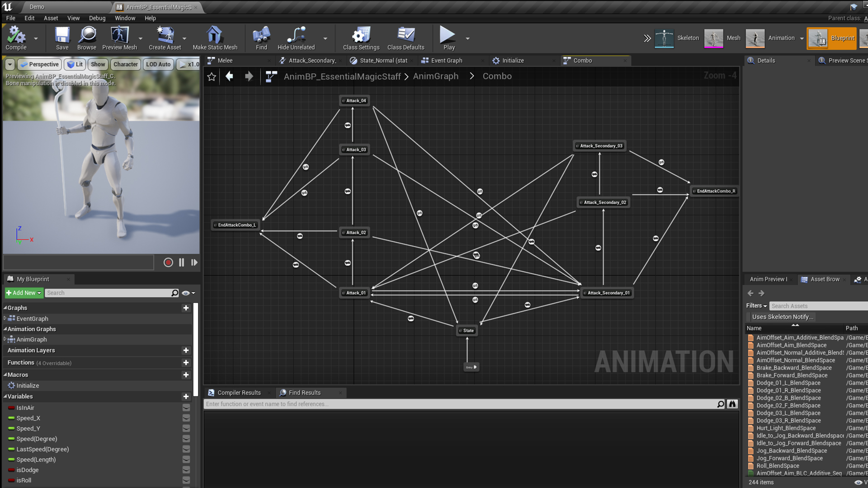Screen dimensions: 868x488
Task: Open the Debug menu
Action: pos(97,18)
